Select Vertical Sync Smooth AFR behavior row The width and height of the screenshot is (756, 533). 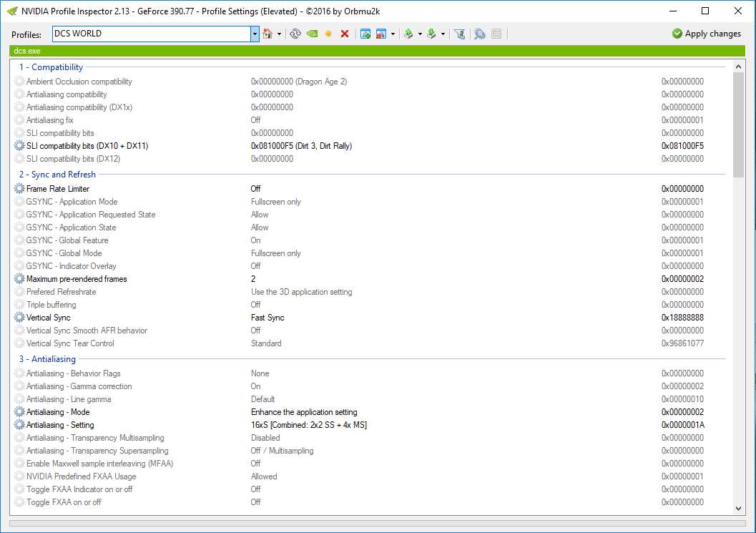tap(369, 331)
